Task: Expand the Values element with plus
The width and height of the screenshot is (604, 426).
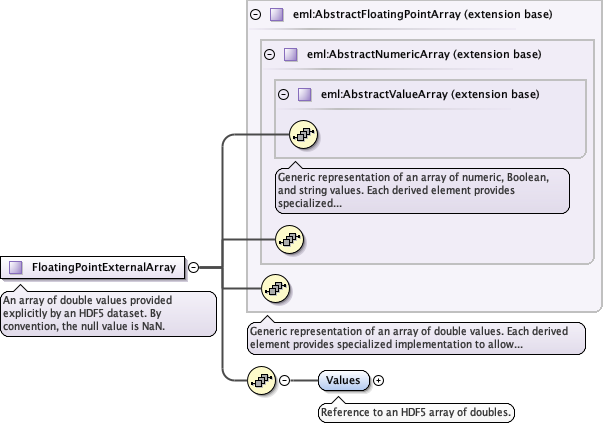Action: (x=379, y=380)
